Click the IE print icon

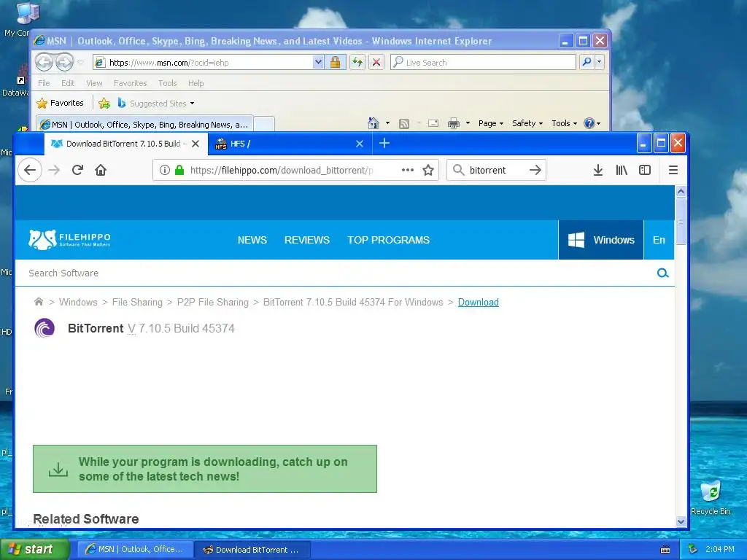(x=454, y=123)
